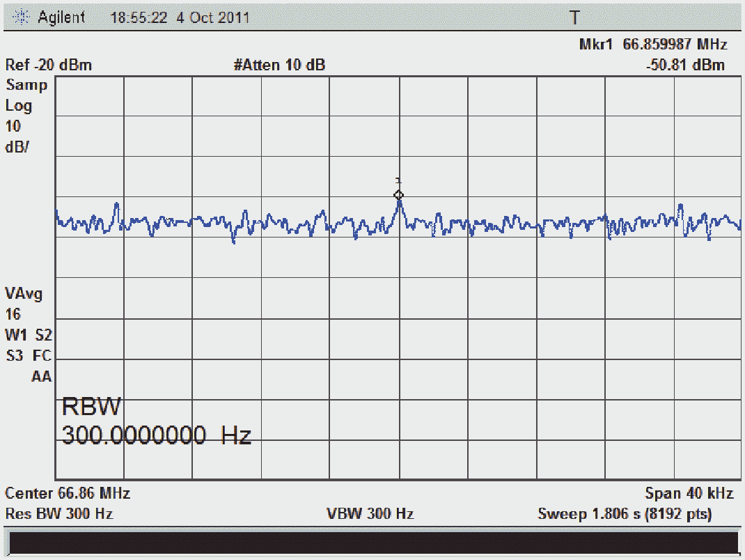This screenshot has width=745, height=560.
Task: Select the marker 1 diamond on the trace
Action: point(398,195)
